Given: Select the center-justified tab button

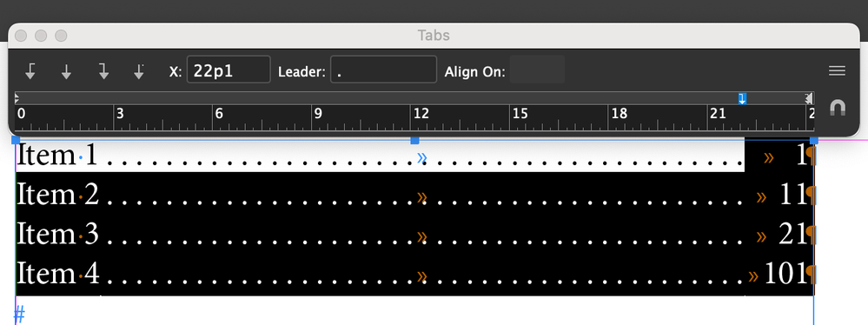Looking at the screenshot, I should click(x=66, y=71).
